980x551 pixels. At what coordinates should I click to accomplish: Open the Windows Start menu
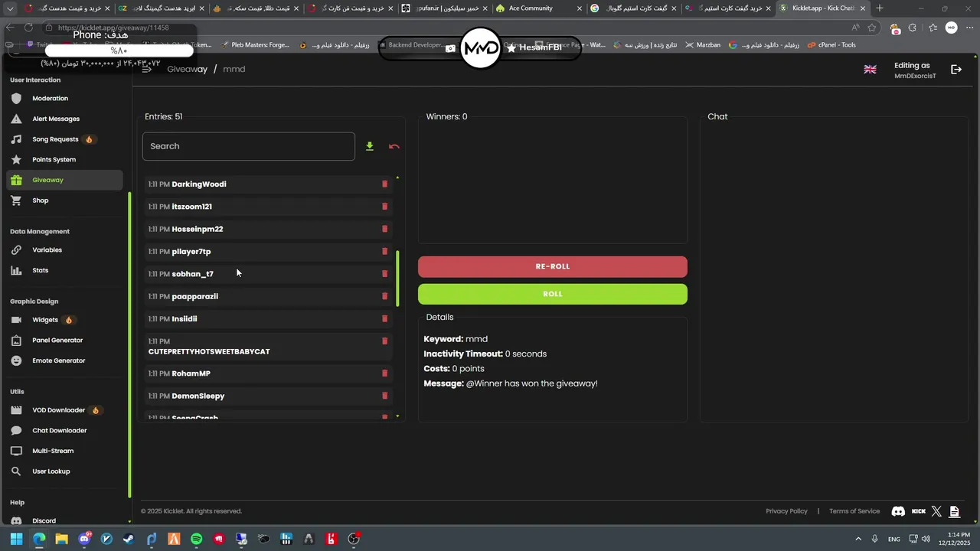[x=16, y=539]
